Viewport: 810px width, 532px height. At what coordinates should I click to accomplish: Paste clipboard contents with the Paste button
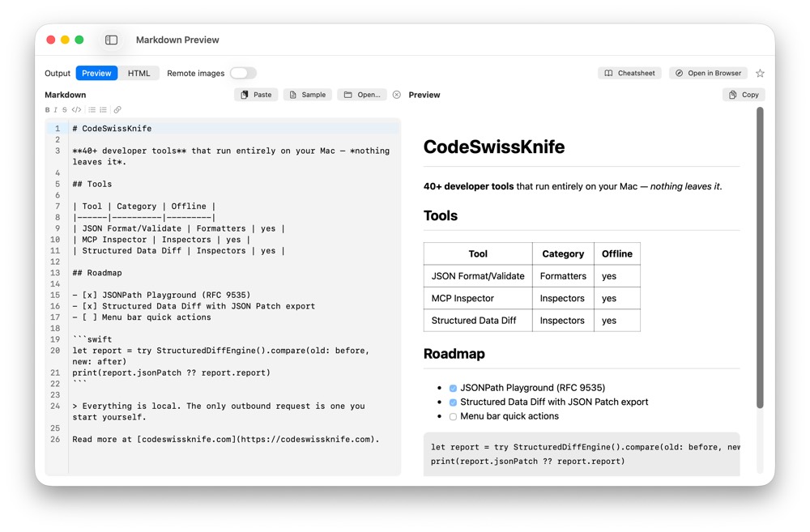[256, 95]
